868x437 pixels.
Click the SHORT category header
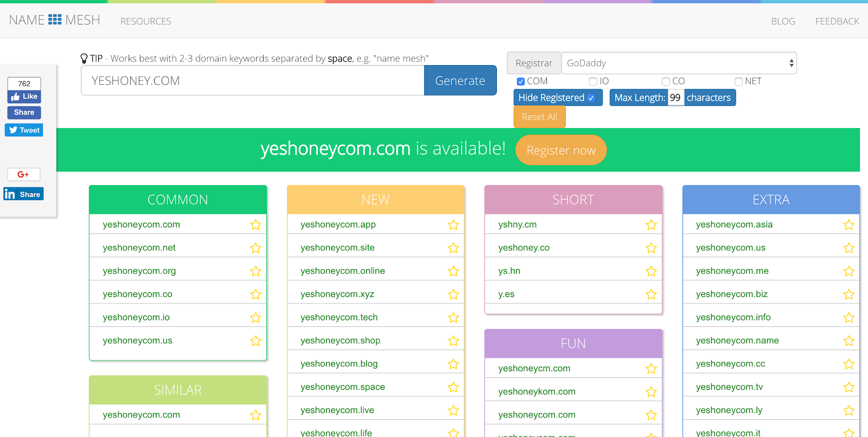point(573,200)
